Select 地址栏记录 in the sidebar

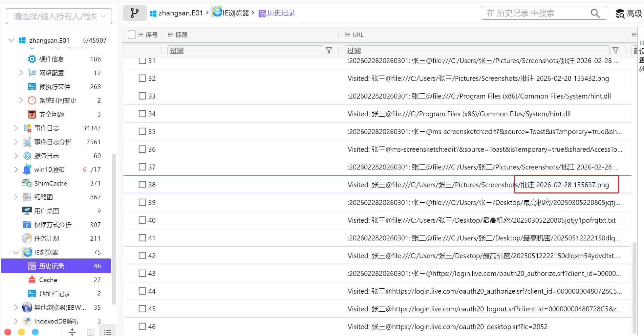pyautogui.click(x=54, y=294)
